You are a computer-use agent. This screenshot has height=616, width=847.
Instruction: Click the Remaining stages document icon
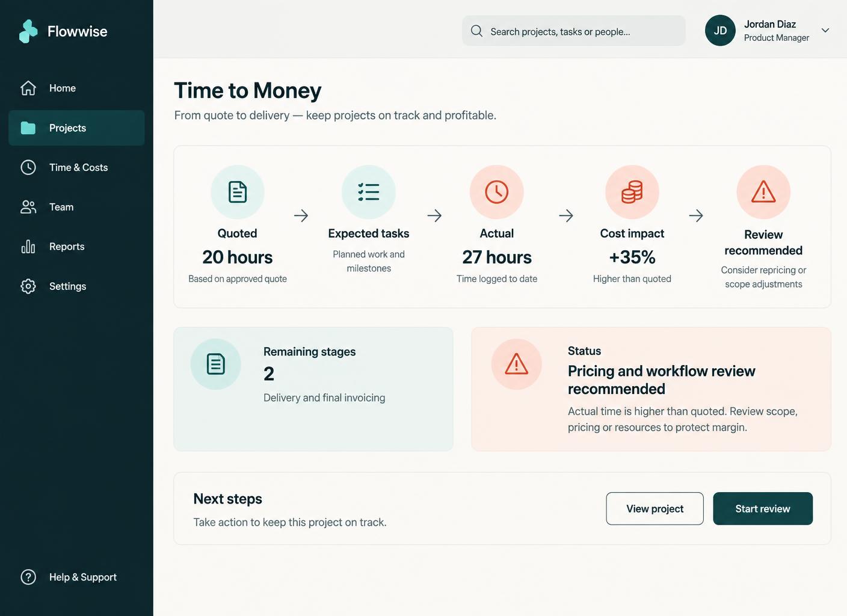pyautogui.click(x=216, y=364)
